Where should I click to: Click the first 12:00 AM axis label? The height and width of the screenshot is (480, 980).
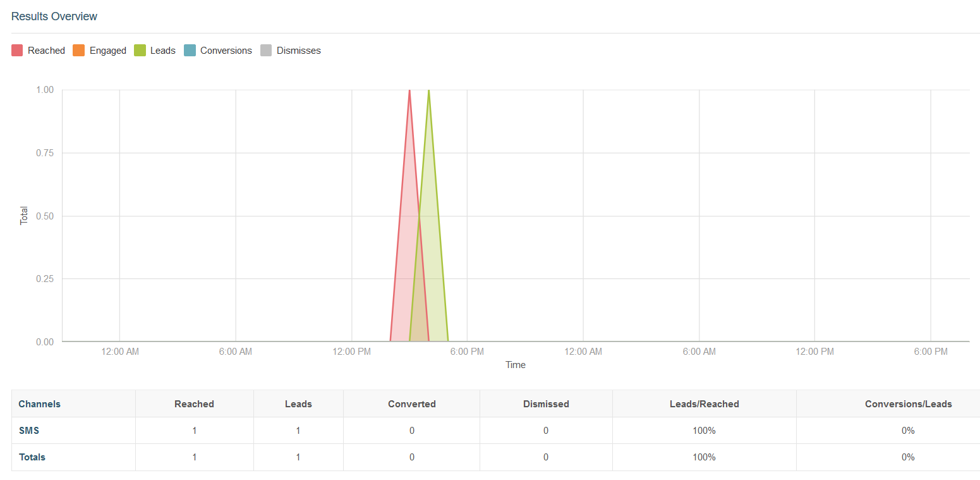120,352
